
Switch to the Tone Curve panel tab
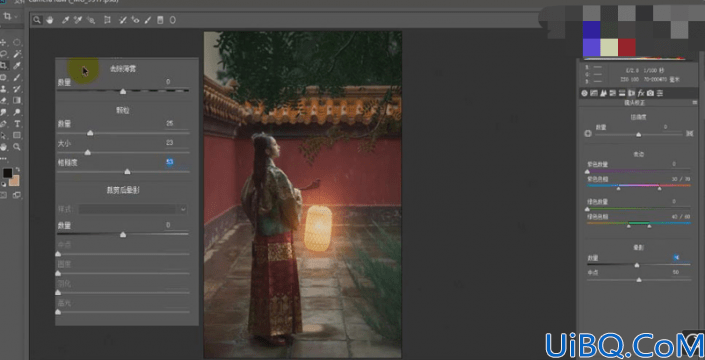click(593, 93)
